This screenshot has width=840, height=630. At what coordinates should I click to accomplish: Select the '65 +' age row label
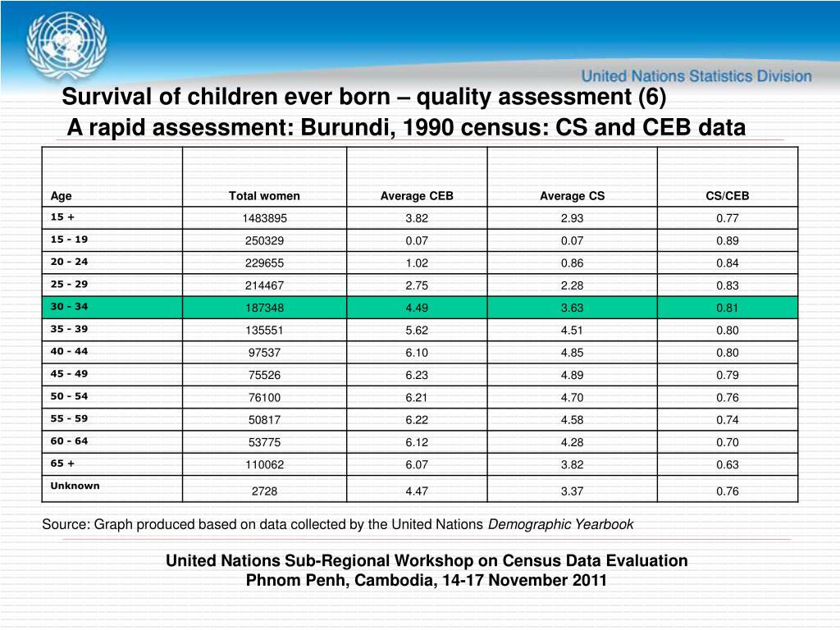pos(62,464)
